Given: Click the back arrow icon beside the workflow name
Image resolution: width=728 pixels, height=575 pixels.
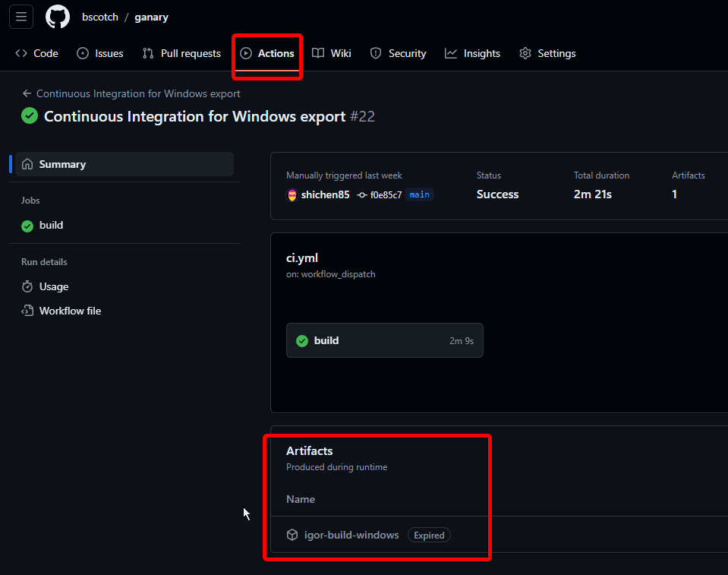Looking at the screenshot, I should click(27, 94).
